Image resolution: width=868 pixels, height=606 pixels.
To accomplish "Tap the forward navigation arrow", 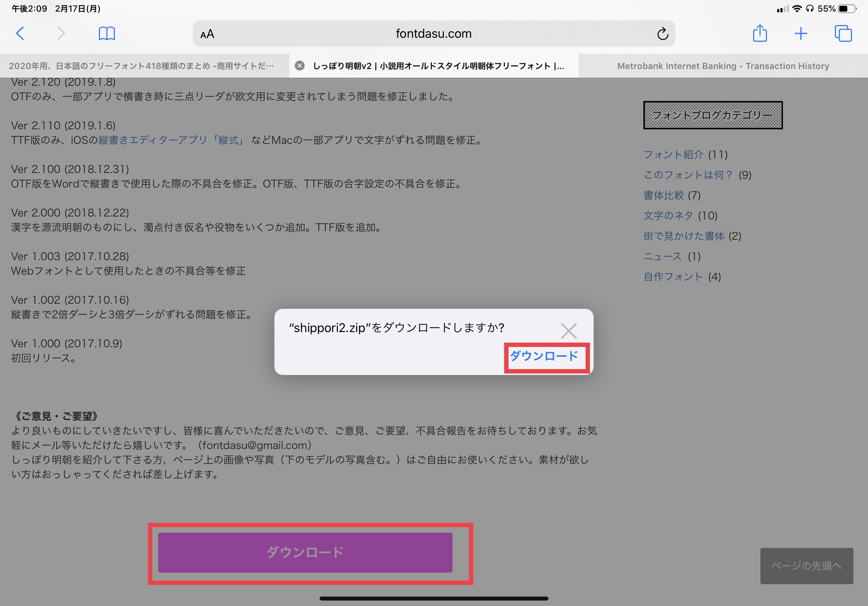I will [61, 34].
